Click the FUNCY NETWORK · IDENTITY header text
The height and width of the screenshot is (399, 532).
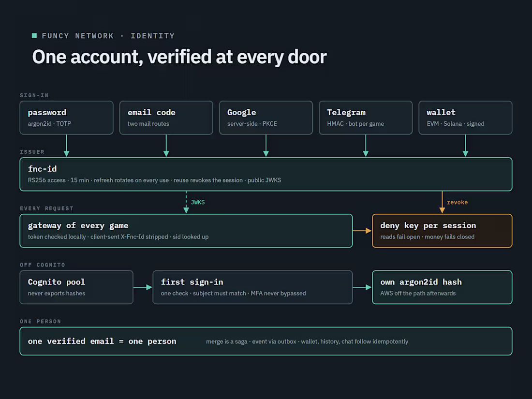coord(108,36)
